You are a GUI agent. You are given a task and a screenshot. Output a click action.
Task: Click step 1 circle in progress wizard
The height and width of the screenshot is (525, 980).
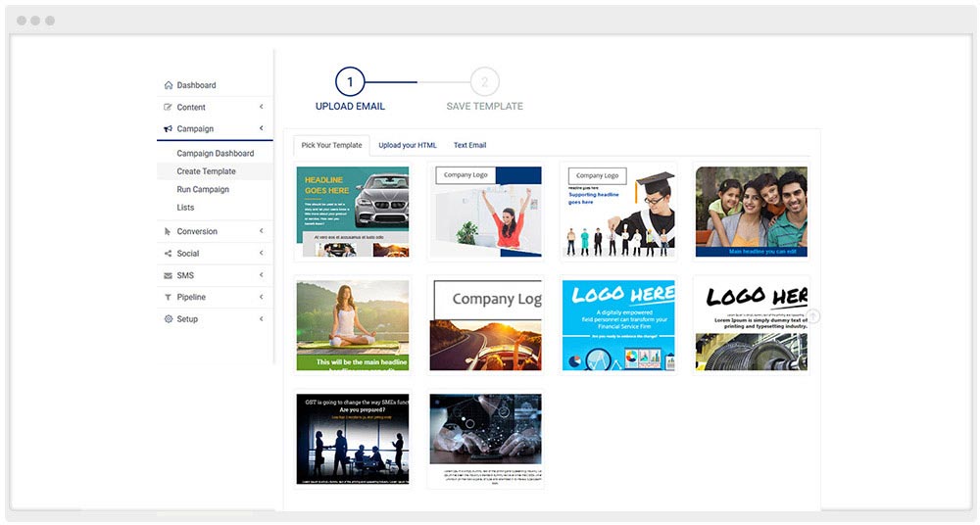point(350,82)
